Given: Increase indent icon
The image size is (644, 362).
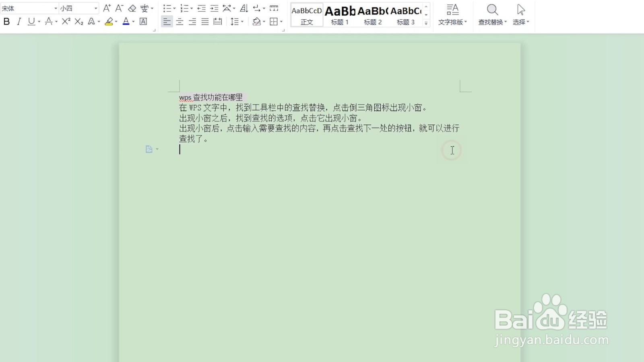Looking at the screenshot, I should tap(214, 8).
